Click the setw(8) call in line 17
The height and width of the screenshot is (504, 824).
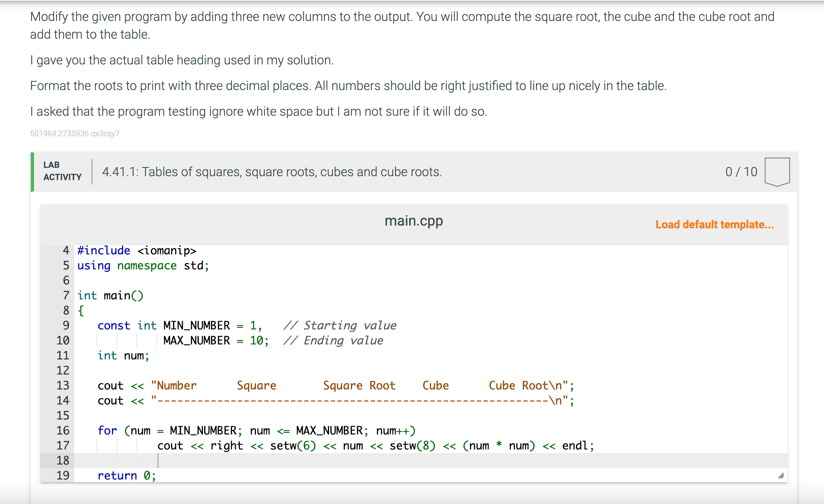tap(412, 446)
